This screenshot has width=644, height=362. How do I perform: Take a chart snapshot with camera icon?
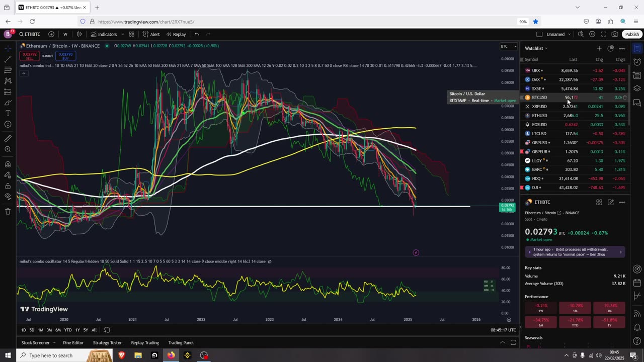pos(615,34)
